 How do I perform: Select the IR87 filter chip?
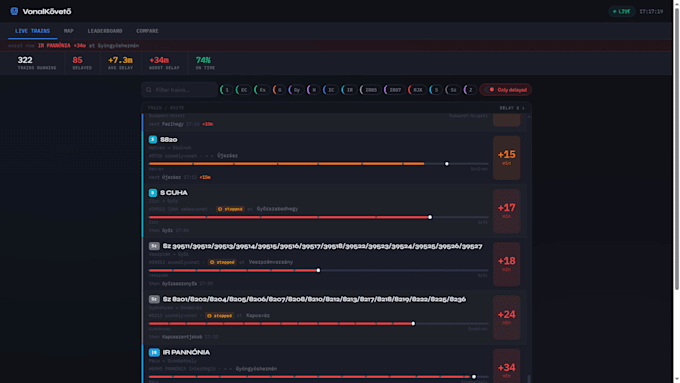395,90
